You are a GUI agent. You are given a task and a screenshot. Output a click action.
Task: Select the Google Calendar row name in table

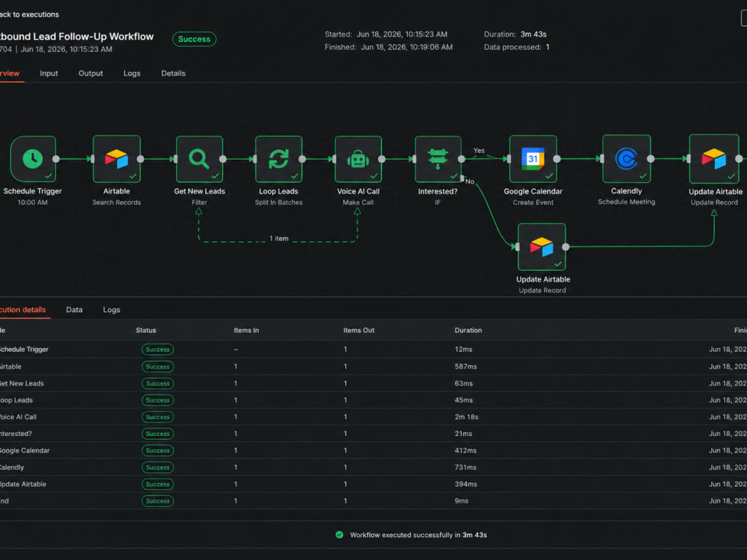click(25, 450)
